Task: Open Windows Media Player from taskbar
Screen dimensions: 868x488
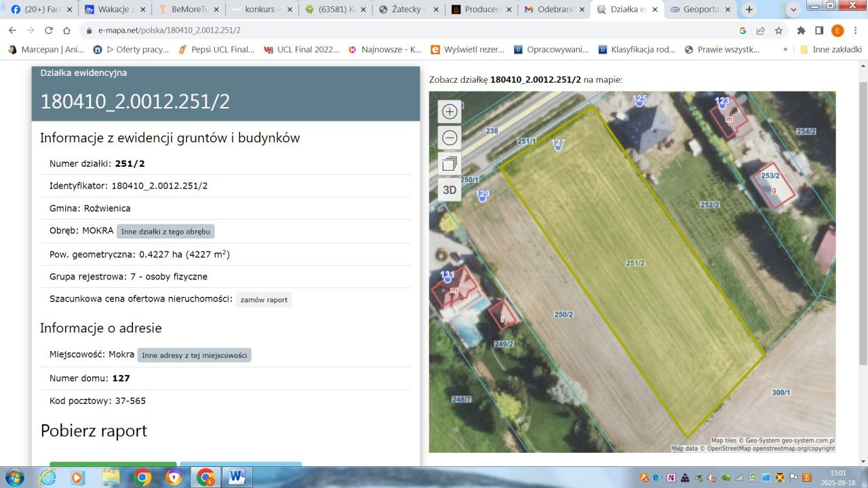Action: 77,477
